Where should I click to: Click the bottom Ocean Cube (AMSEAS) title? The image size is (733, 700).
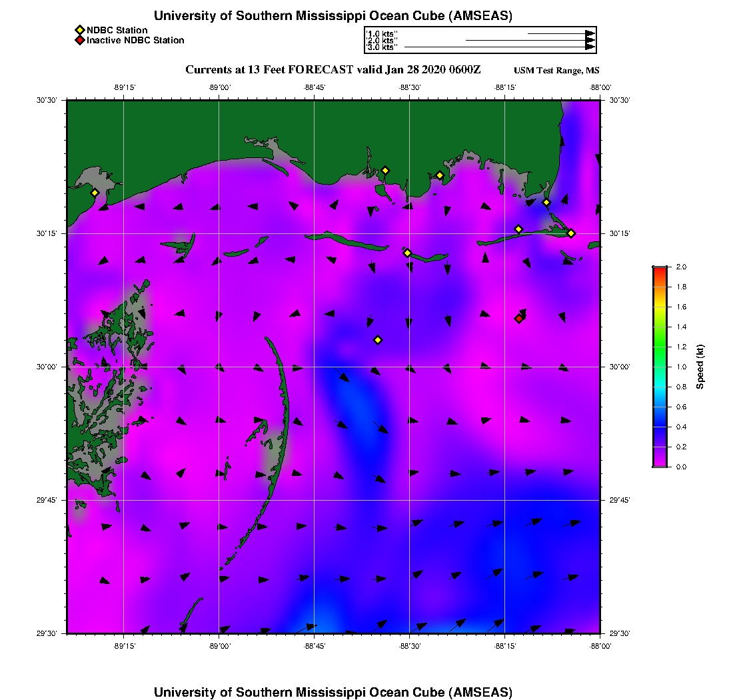coord(333,691)
